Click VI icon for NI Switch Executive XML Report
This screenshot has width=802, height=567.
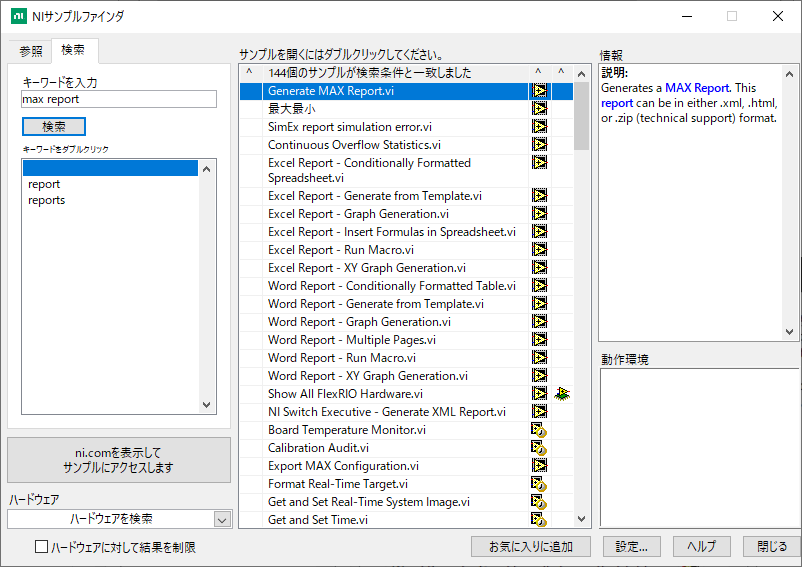pyautogui.click(x=539, y=412)
